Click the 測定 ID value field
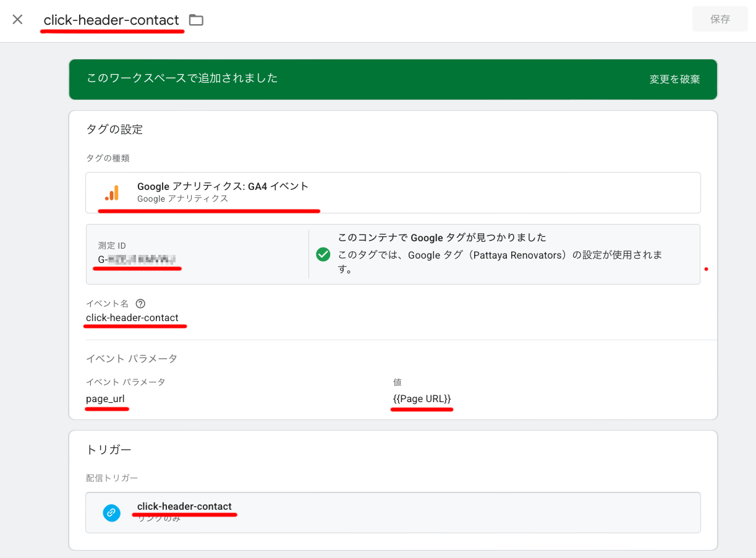Screen dimensions: 756x558 [137, 259]
